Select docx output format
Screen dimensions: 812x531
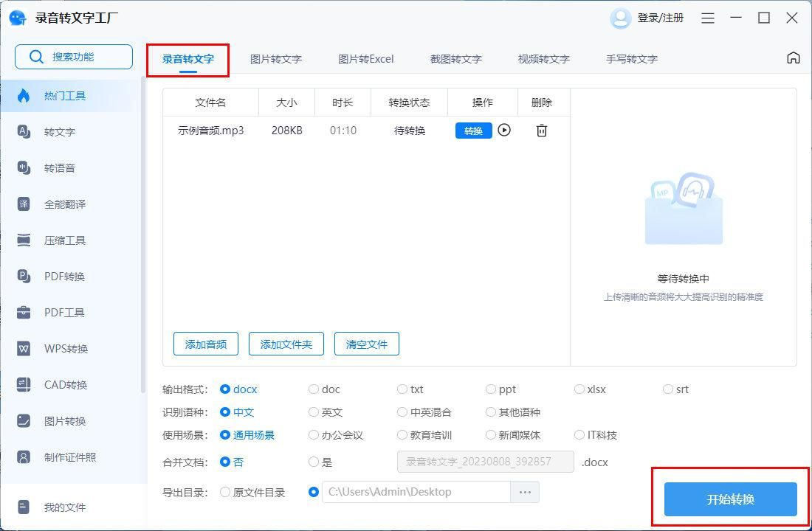click(238, 389)
